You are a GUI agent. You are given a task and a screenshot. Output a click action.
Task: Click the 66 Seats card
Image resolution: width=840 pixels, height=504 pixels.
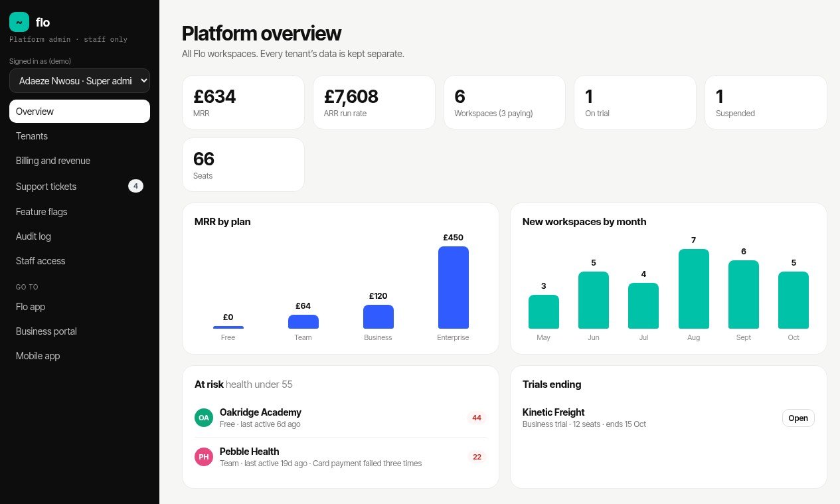[x=243, y=165]
